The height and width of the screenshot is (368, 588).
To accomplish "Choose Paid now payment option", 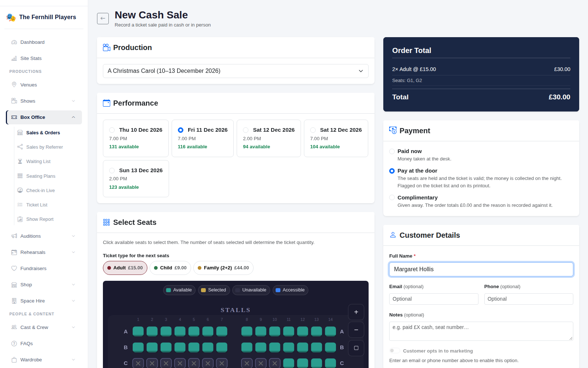I will [392, 151].
